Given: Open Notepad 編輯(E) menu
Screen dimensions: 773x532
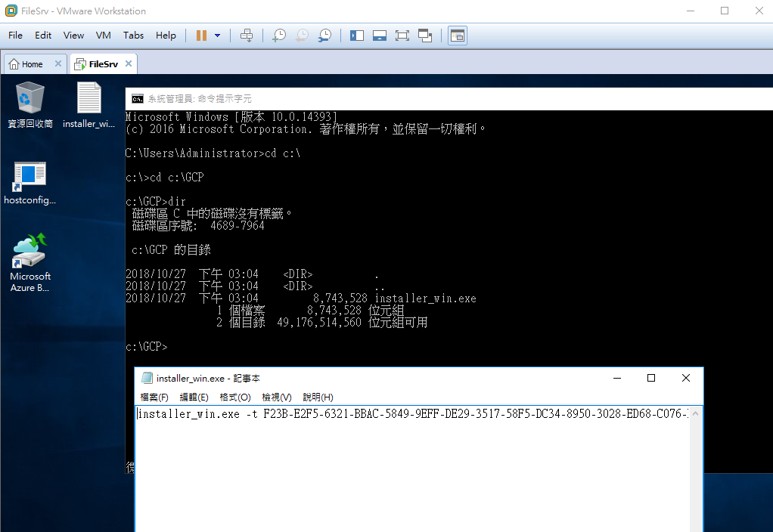Looking at the screenshot, I should 194,397.
